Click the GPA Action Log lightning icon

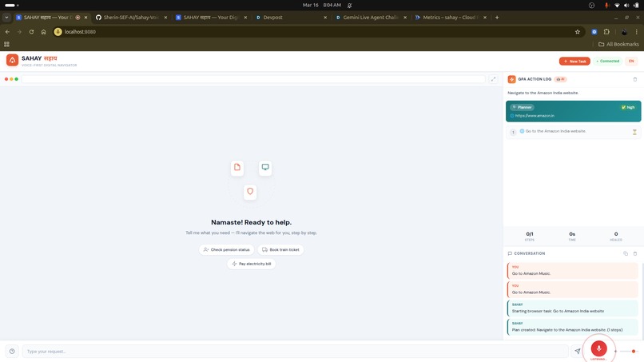coord(511,79)
